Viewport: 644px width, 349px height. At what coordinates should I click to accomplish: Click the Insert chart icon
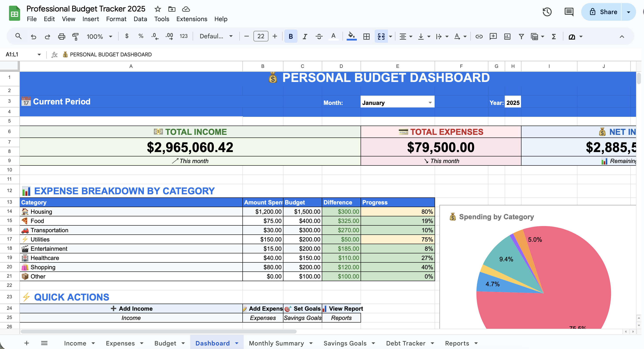pos(507,37)
